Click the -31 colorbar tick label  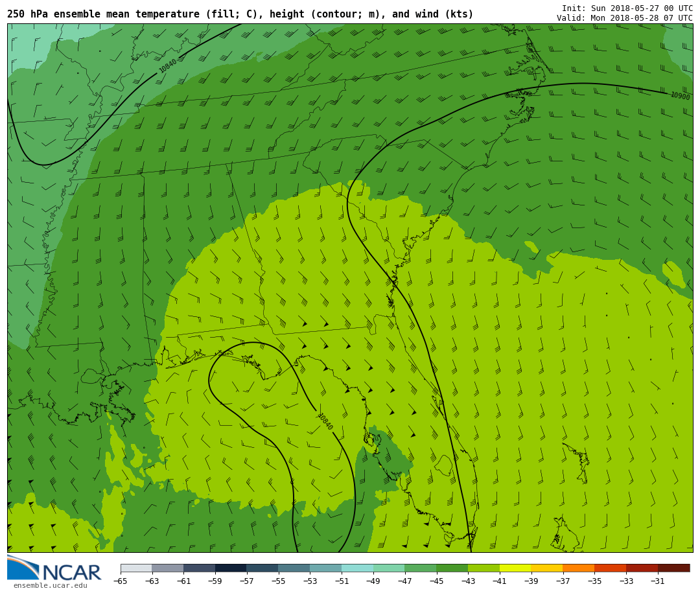click(x=658, y=581)
